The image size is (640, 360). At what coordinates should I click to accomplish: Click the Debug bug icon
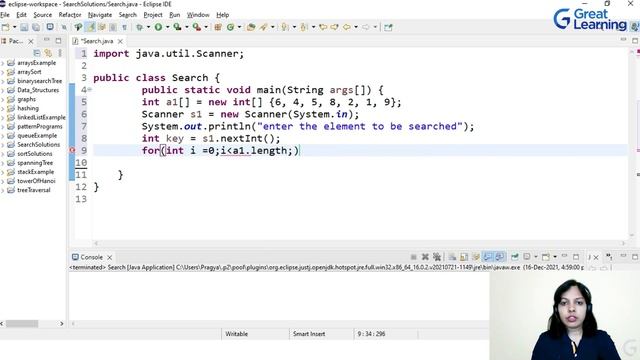(x=140, y=27)
